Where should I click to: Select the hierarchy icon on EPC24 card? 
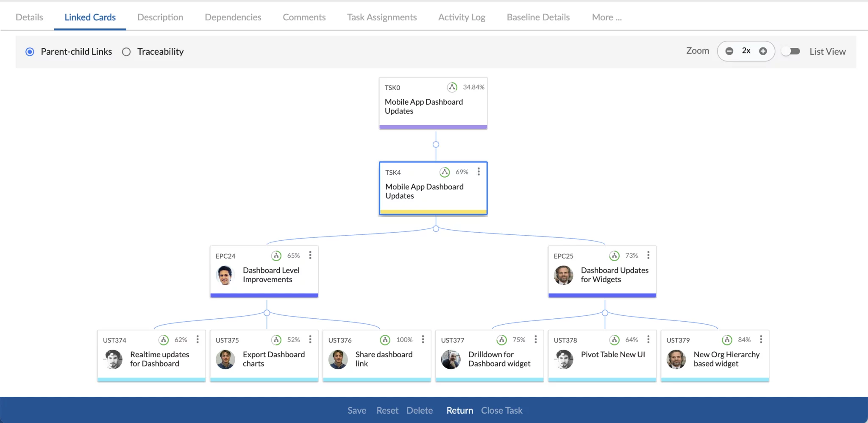tap(276, 256)
